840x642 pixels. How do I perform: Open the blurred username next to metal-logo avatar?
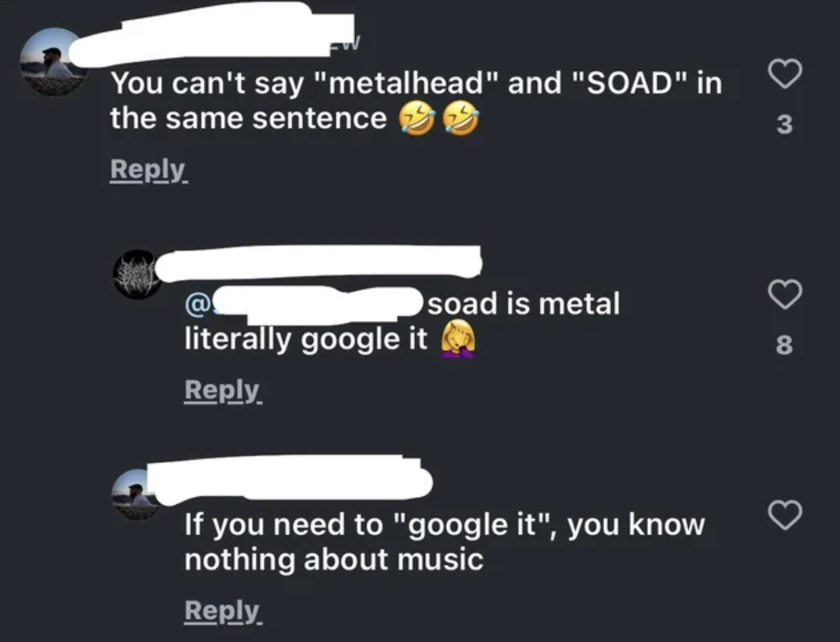click(320, 263)
